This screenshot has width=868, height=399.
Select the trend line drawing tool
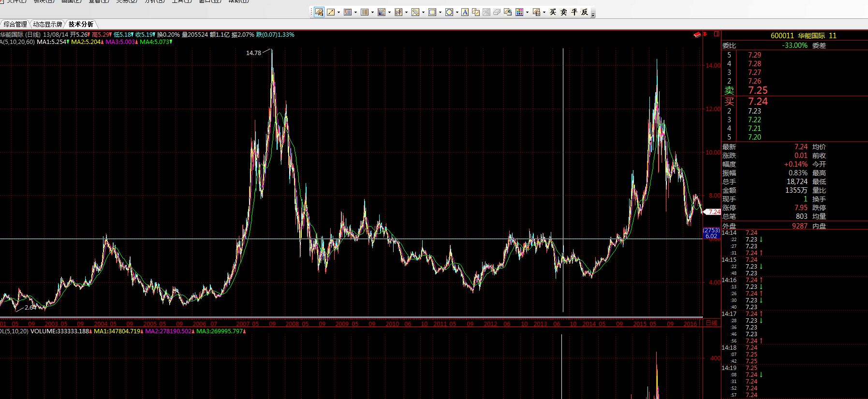point(331,12)
